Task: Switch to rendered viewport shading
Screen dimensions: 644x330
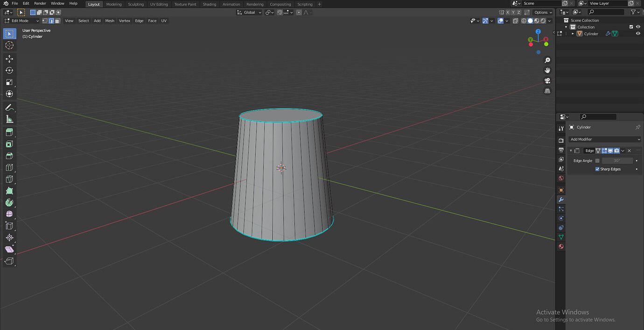Action: click(543, 21)
